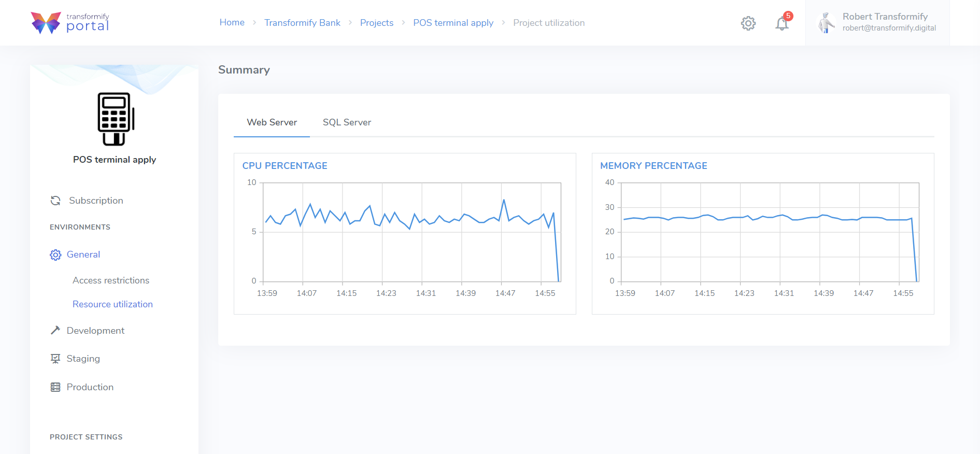The width and height of the screenshot is (980, 454).
Task: Open the General environments item
Action: (83, 254)
